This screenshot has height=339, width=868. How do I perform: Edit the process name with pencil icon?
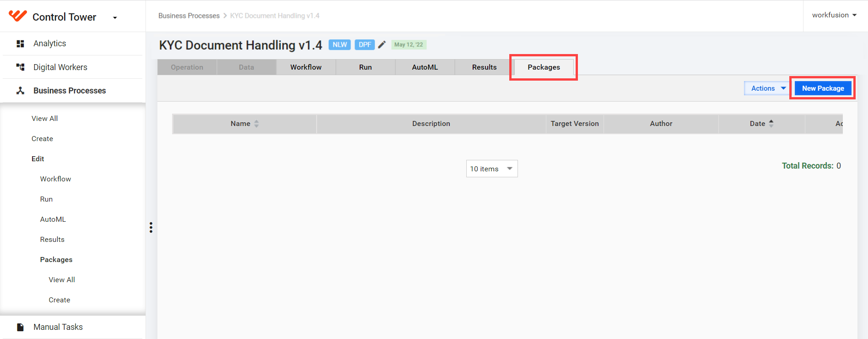382,44
